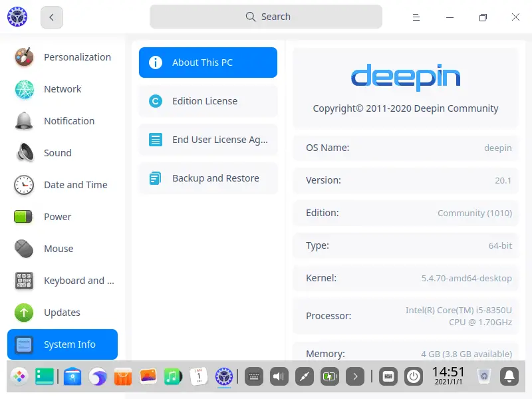This screenshot has width=532, height=399.
Task: Click the Version value 20.1
Action: coord(503,180)
